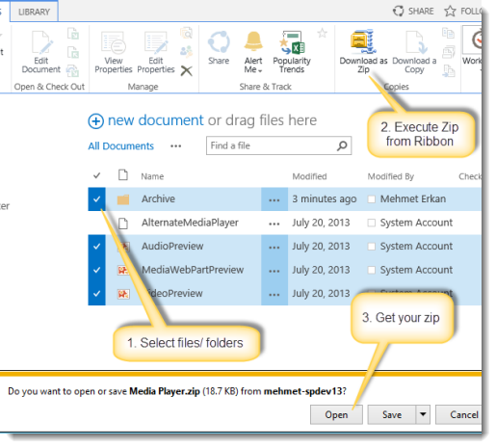Toggle presence box beside Mehmet Erkan
The image size is (496, 448).
pos(372,199)
